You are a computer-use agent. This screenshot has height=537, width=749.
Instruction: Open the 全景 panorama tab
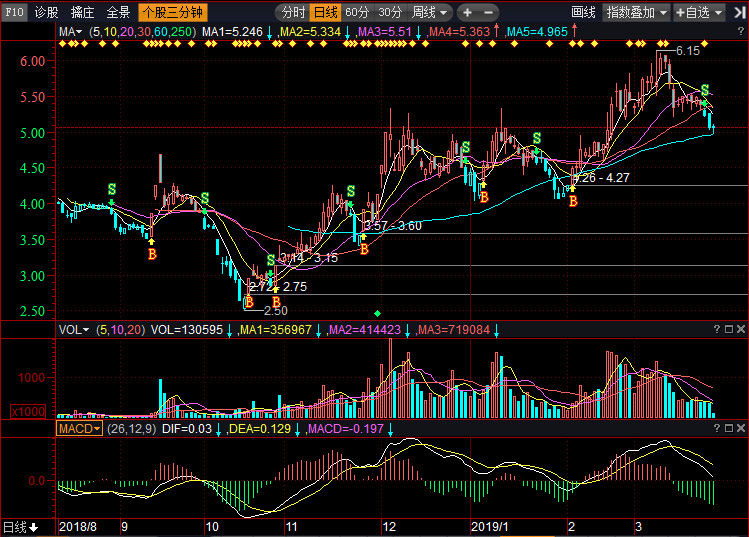pyautogui.click(x=118, y=13)
